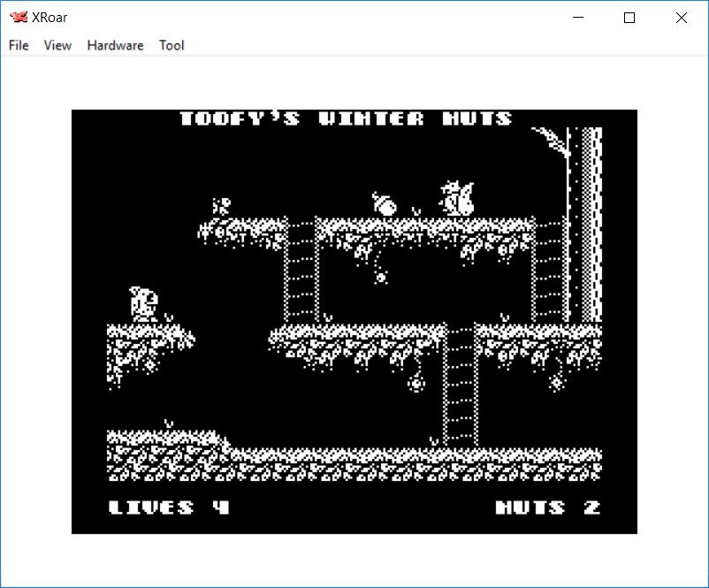Viewport: 709px width, 588px height.
Task: Open the Tool menu
Action: (172, 45)
